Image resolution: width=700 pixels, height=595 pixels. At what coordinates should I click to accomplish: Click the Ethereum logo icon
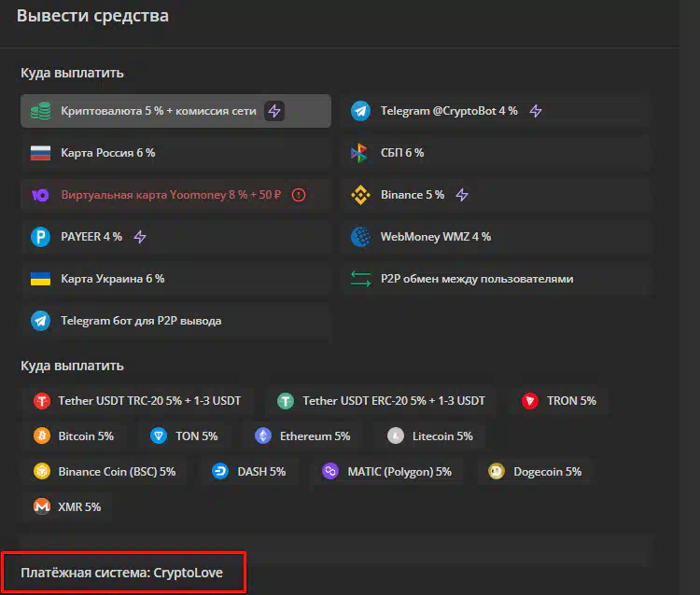263,436
